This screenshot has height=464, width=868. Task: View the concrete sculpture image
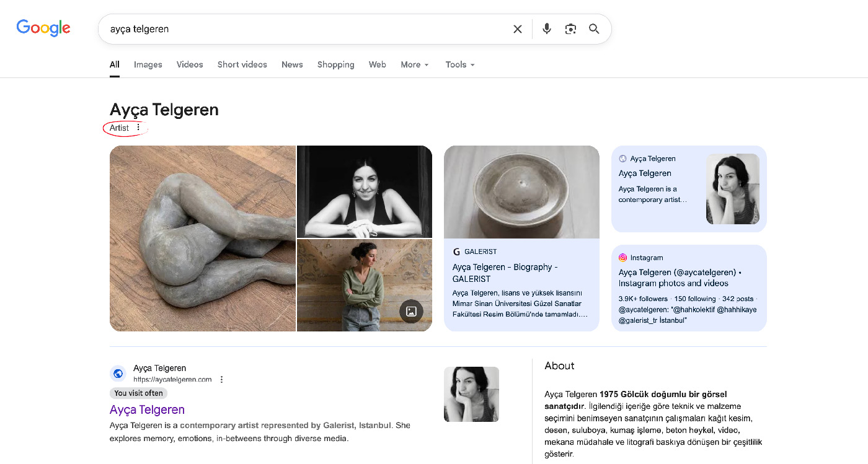(x=203, y=239)
